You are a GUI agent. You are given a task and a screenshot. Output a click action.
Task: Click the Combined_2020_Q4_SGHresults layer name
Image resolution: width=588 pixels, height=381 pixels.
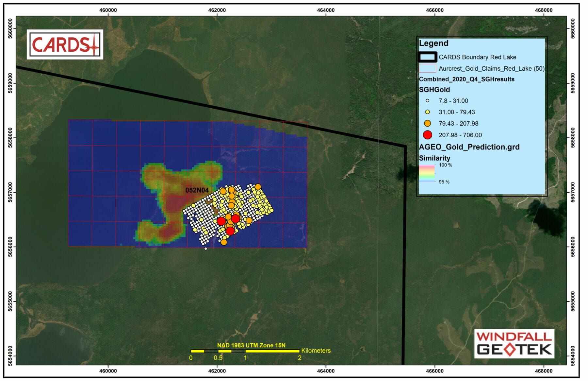(466, 79)
